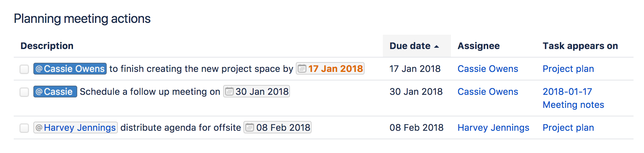Sort tasks by Assignee column header
This screenshot has height=153, width=644.
[x=478, y=46]
